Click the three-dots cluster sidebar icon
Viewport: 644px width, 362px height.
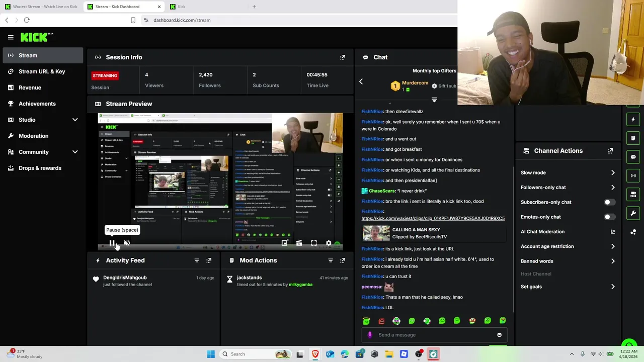tap(633, 232)
